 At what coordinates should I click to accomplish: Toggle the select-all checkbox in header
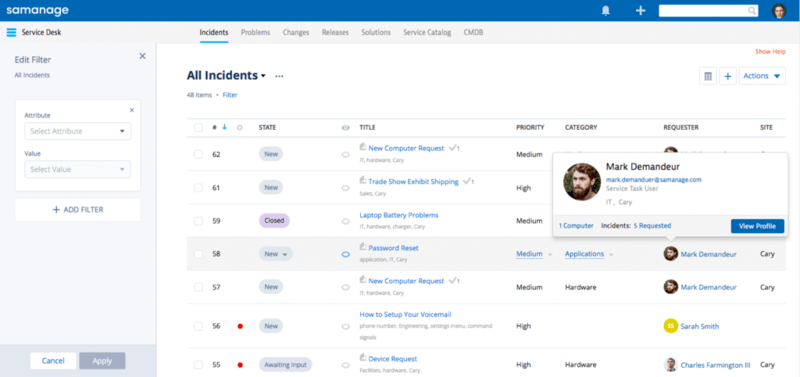(x=198, y=128)
